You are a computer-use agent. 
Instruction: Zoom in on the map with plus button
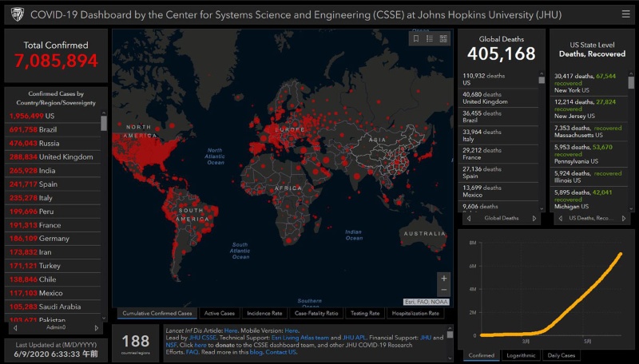point(444,278)
